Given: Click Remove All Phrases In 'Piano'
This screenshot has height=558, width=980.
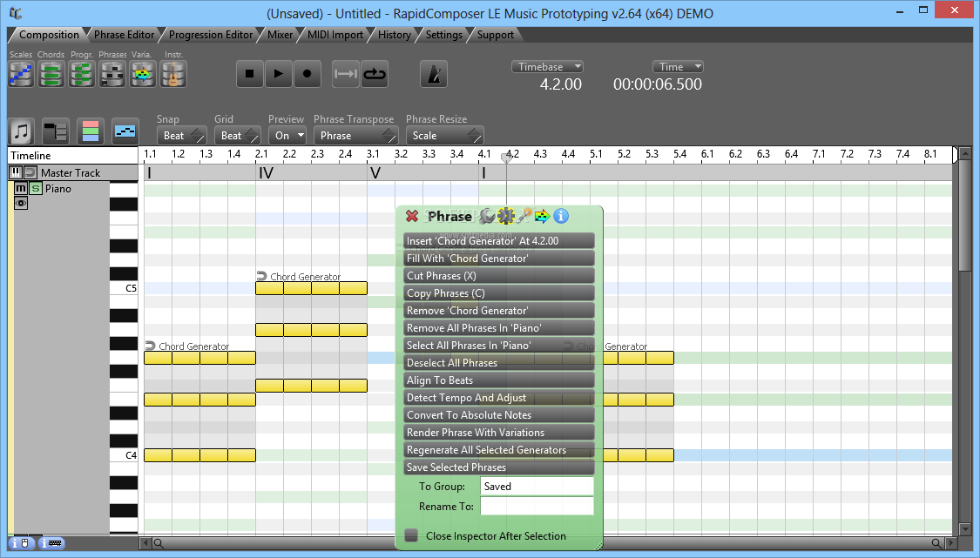Looking at the screenshot, I should (x=499, y=328).
